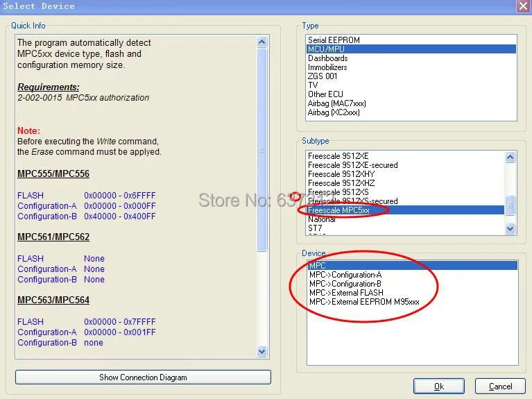Screen dimensions: 532x399
Task: Select Freescale MPC5xx subtype
Action: pyautogui.click(x=406, y=210)
